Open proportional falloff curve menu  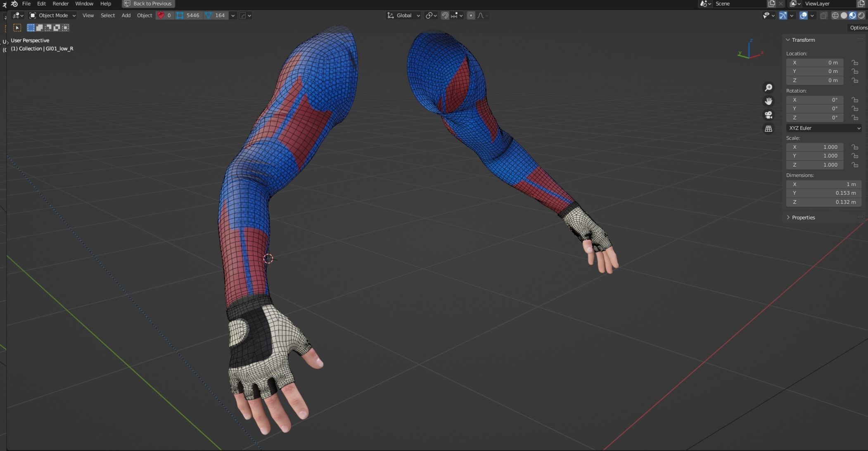tap(483, 16)
